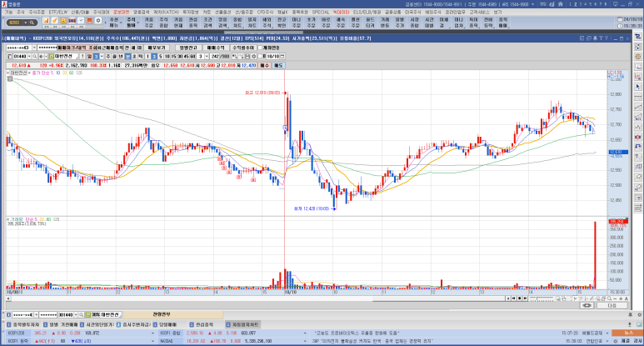
Task: Click the pencil icon in top toolbar
Action: point(55,20)
